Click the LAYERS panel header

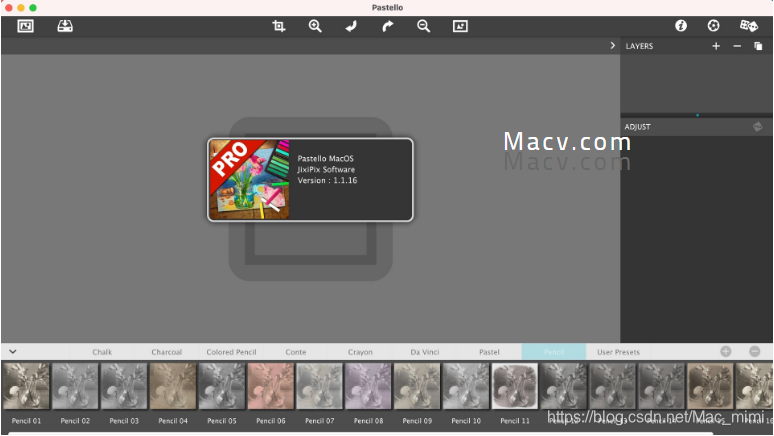[639, 46]
